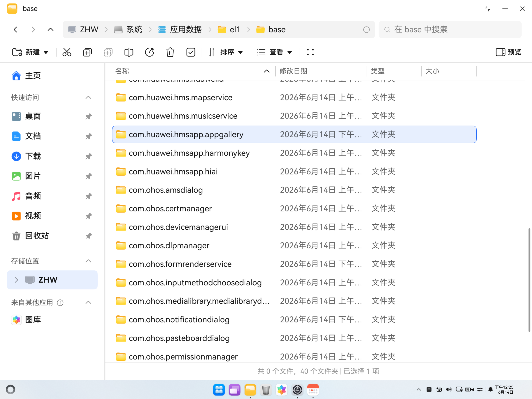This screenshot has width=532, height=399.
Task: Expand hidden tray icons with the caret
Action: [x=419, y=389]
